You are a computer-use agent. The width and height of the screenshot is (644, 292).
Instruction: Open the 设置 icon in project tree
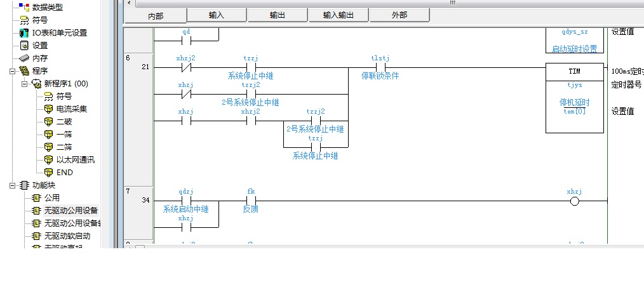pos(24,45)
